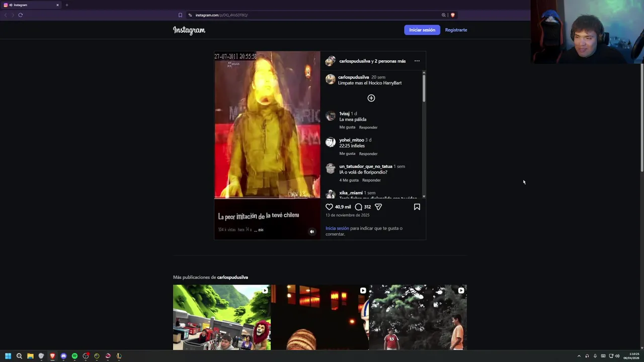Open the Registrarte link

pyautogui.click(x=456, y=30)
